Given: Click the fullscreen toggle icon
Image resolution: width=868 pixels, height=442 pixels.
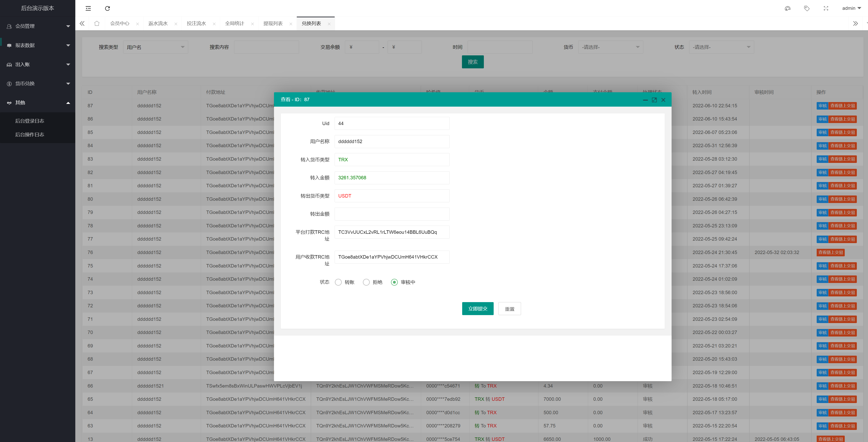Looking at the screenshot, I should tap(654, 99).
